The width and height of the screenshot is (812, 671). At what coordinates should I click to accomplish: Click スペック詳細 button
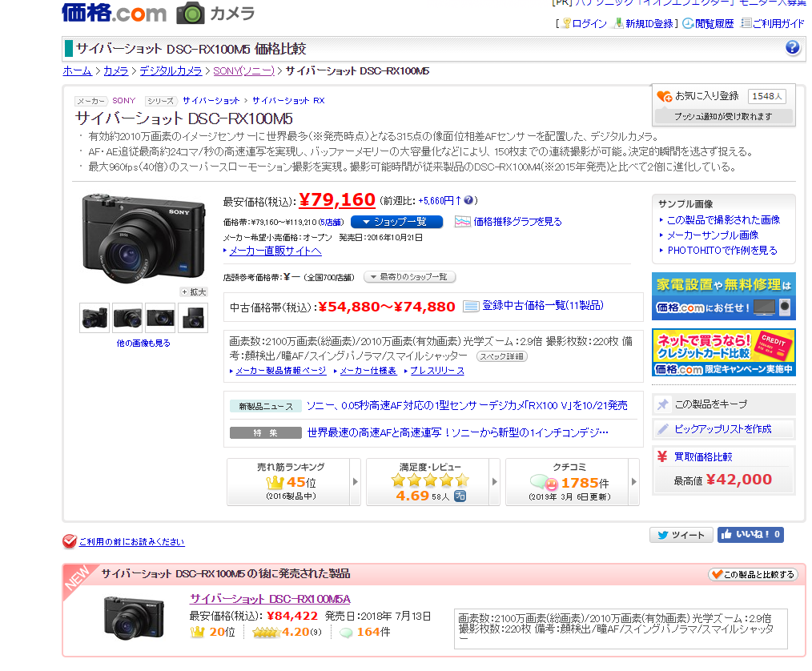coord(501,356)
